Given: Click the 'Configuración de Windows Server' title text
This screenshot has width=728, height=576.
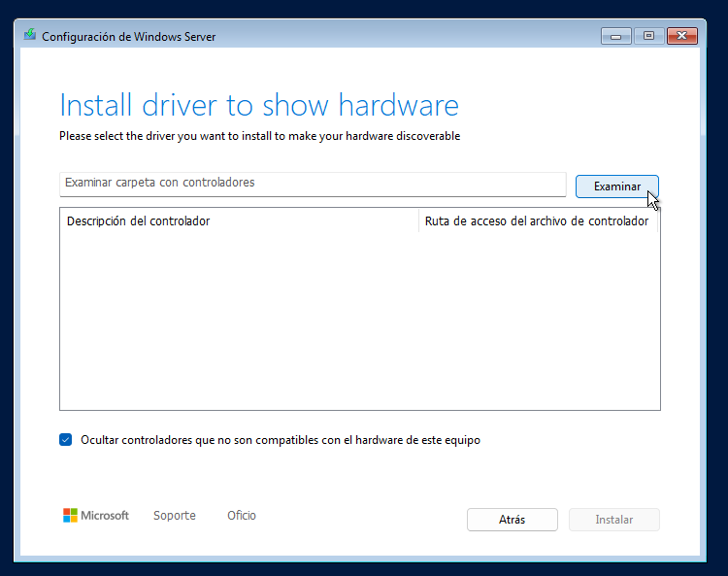Looking at the screenshot, I should tap(129, 37).
